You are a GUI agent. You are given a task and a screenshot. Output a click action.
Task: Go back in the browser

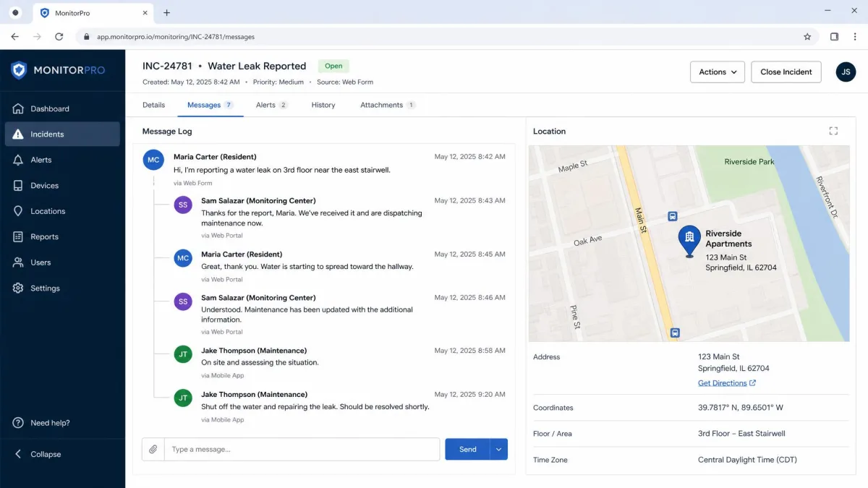[x=14, y=36]
